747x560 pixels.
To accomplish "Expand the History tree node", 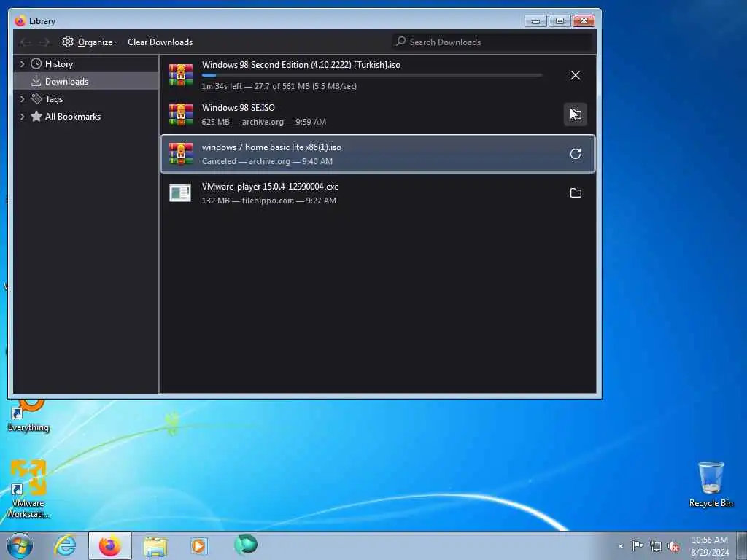I will [x=22, y=63].
